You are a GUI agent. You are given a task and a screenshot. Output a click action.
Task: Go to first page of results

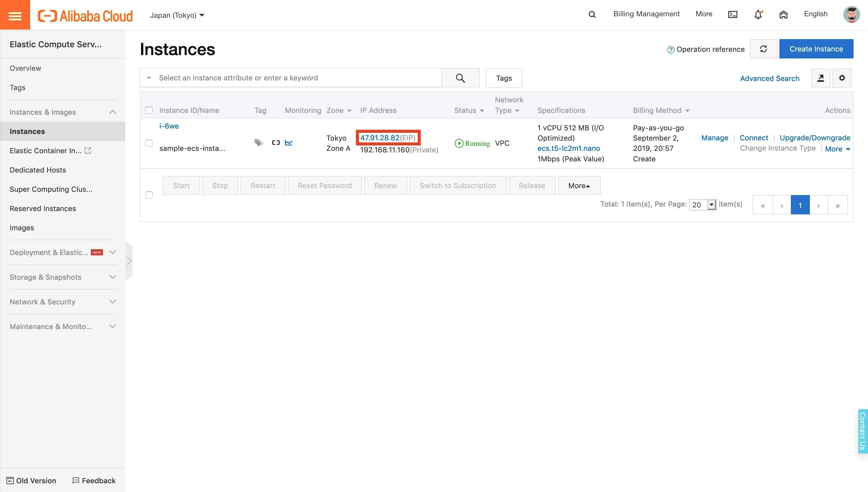click(763, 205)
